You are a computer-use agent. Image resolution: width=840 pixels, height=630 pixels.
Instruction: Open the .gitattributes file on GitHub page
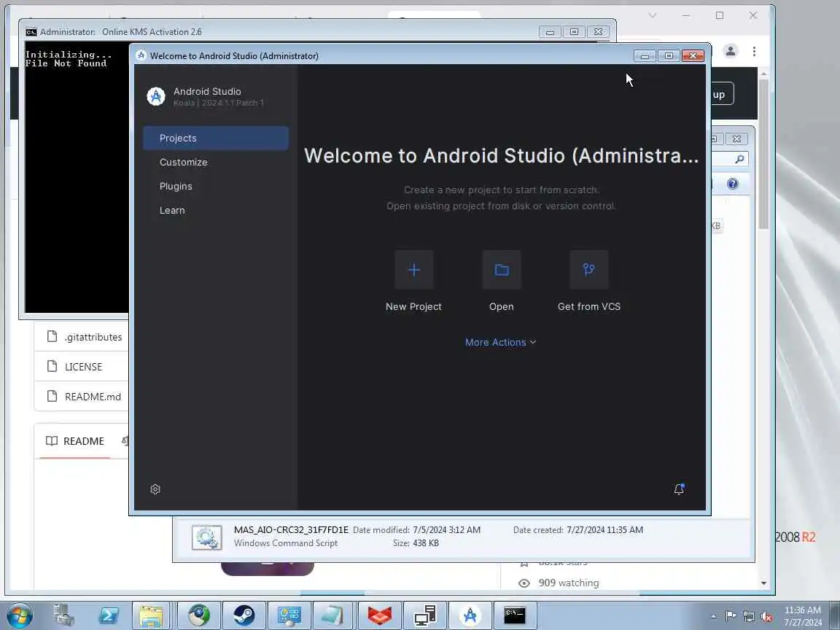click(x=93, y=337)
